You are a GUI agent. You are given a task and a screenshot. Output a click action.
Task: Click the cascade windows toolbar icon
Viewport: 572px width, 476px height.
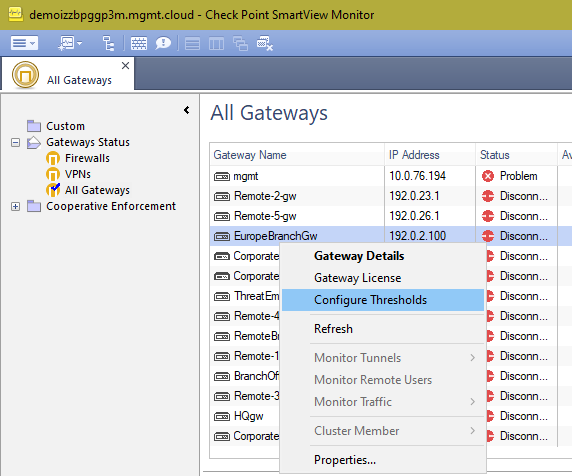(x=240, y=44)
